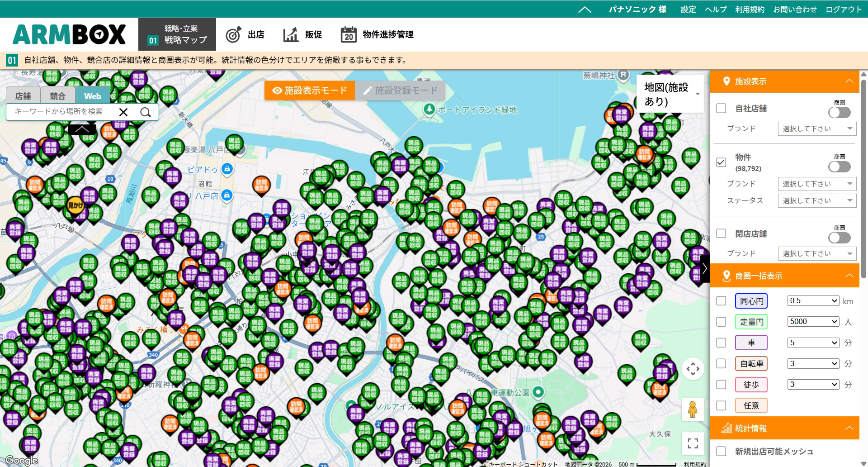Click the 施設表示モード button
This screenshot has width=868, height=467.
310,90
